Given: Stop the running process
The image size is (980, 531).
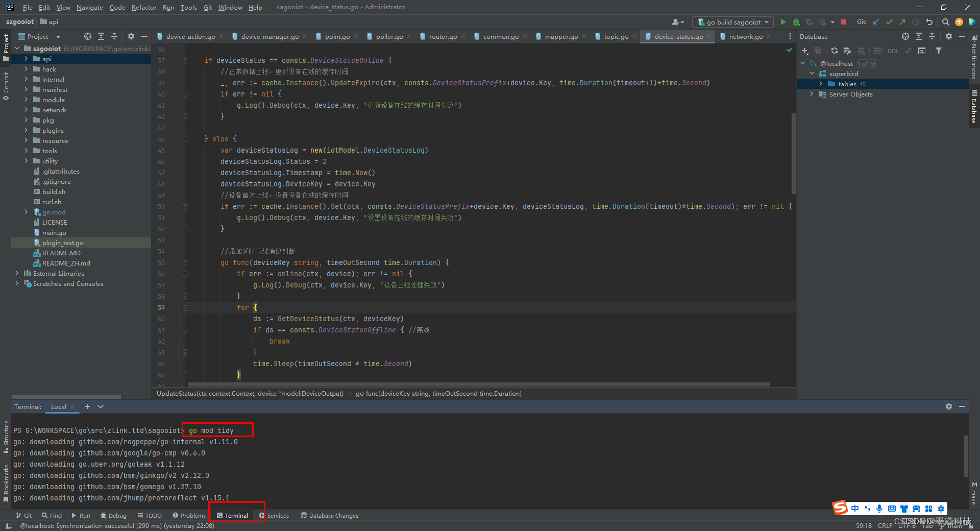Looking at the screenshot, I should [844, 22].
